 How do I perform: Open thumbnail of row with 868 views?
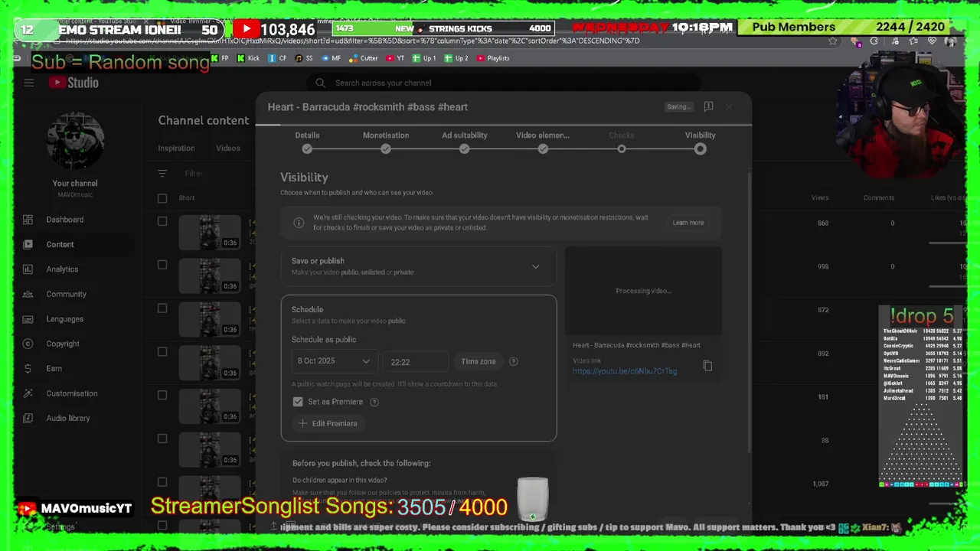point(209,232)
